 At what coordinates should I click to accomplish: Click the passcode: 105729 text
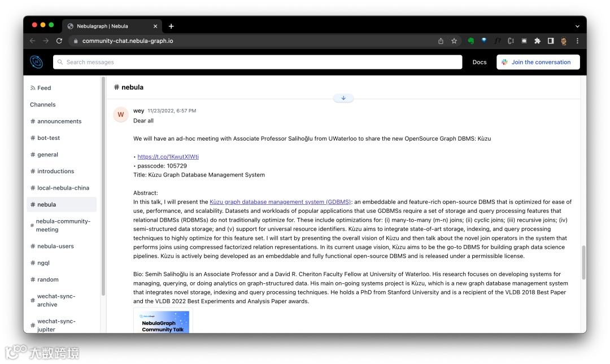tap(162, 166)
